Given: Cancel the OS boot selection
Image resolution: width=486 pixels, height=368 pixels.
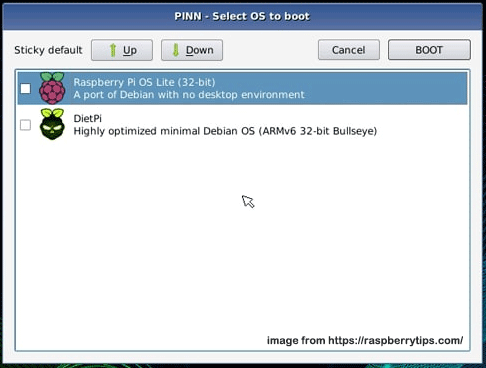Looking at the screenshot, I should pyautogui.click(x=349, y=50).
